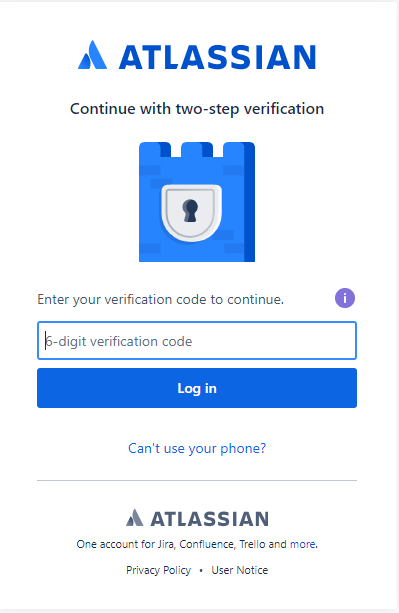Click the castle's right battlement

(239, 151)
